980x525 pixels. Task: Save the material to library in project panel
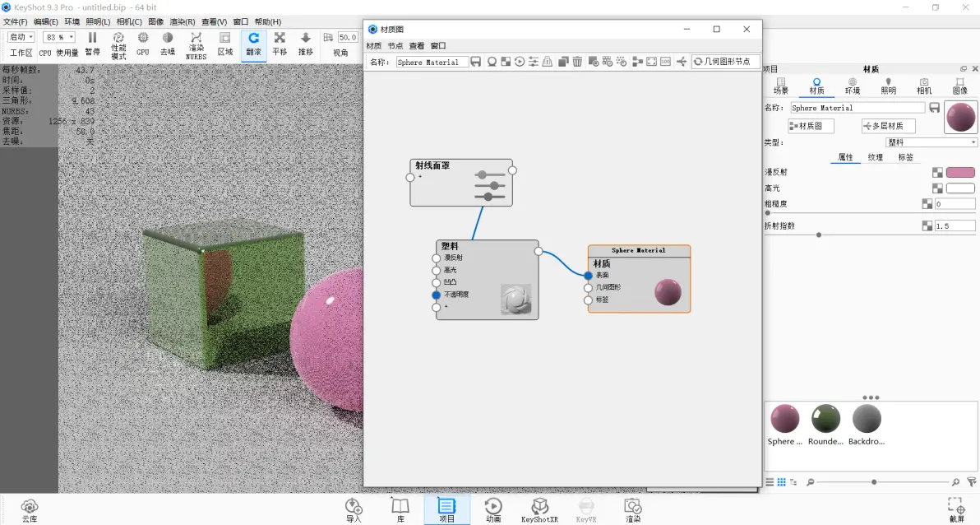(935, 108)
